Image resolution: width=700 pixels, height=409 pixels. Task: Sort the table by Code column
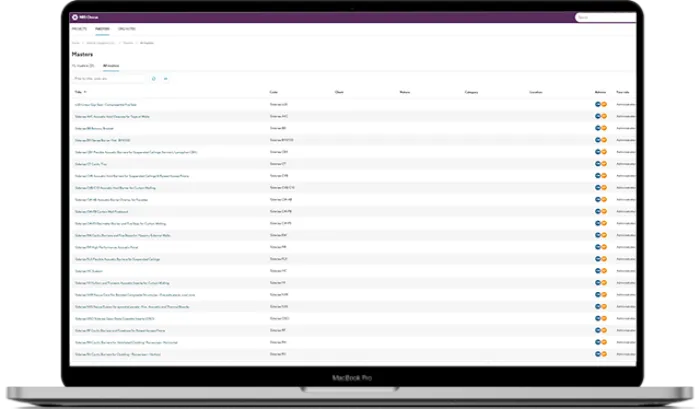(274, 92)
